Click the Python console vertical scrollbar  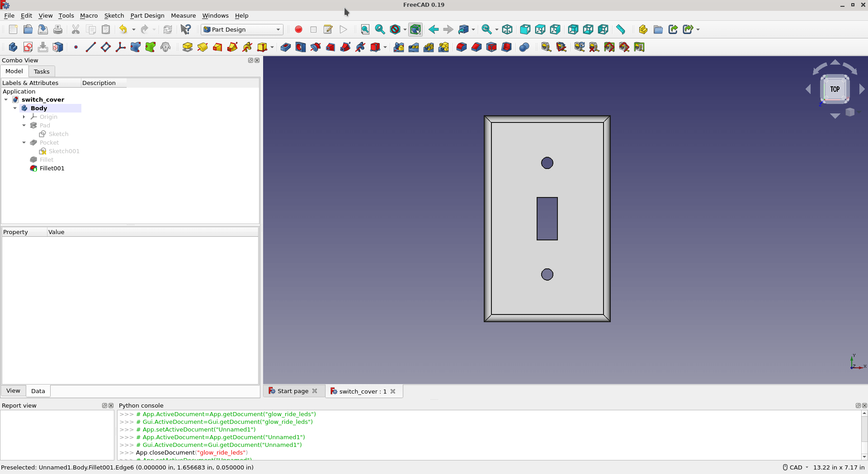click(864, 435)
